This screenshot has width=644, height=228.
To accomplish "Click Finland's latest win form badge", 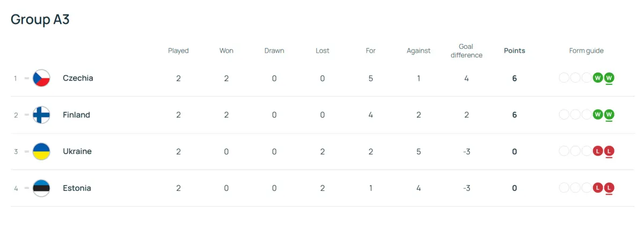I will click(609, 115).
